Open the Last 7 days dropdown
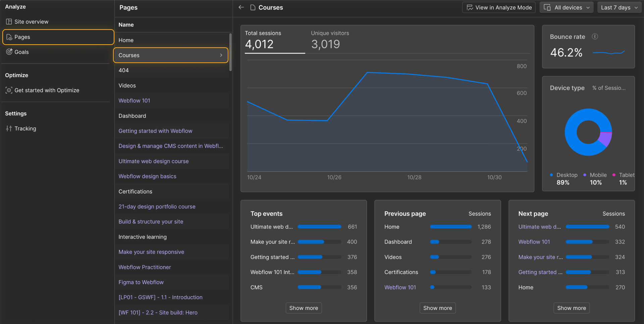 coord(619,7)
